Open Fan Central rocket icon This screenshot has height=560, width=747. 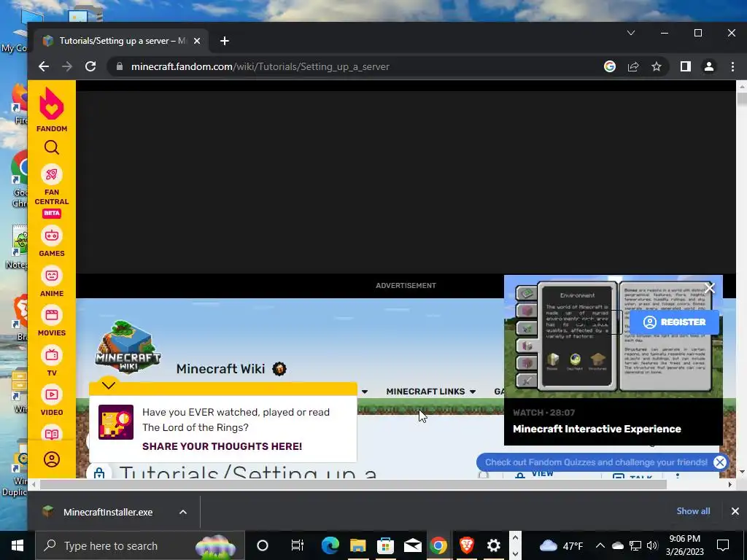click(x=52, y=174)
